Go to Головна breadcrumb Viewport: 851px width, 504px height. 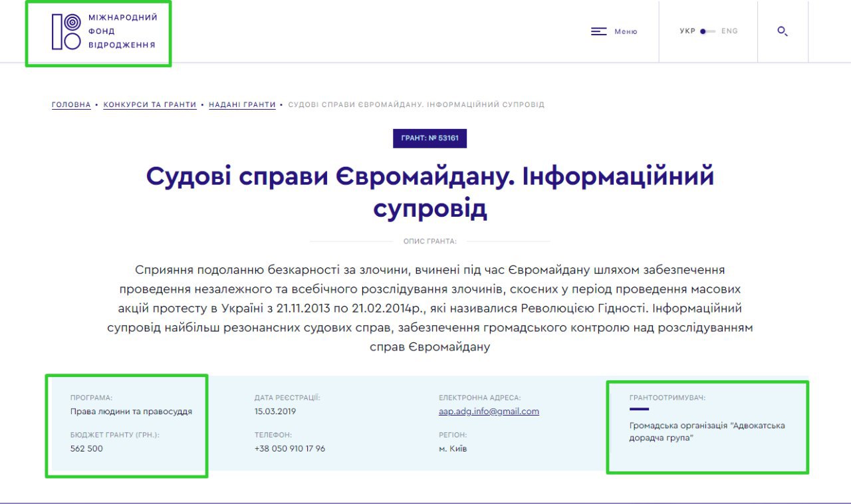[x=71, y=105]
